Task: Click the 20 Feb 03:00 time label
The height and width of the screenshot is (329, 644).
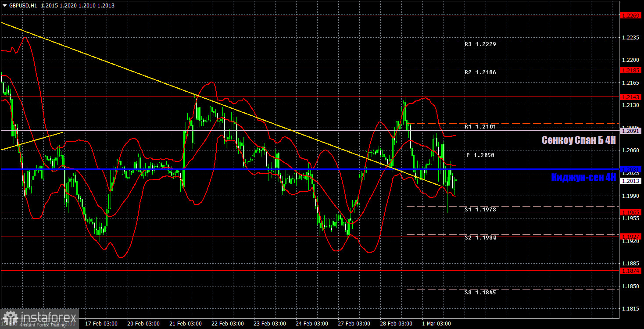Action: (x=143, y=324)
